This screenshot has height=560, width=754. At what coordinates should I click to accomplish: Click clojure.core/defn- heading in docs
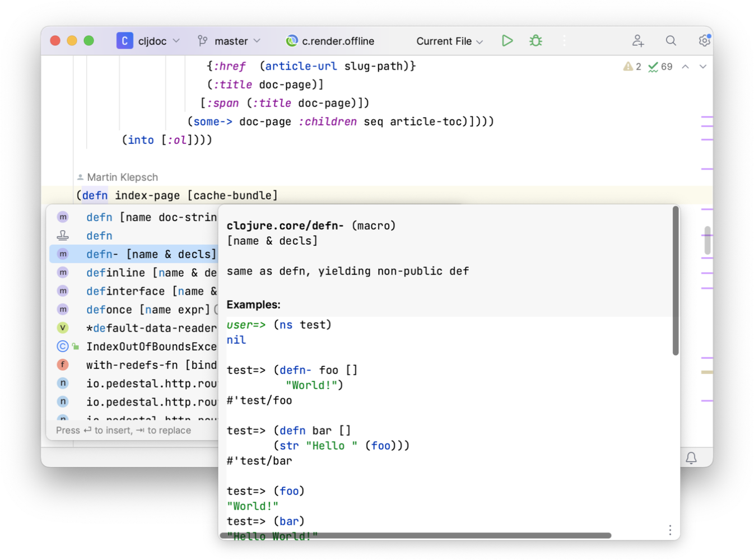pos(285,226)
